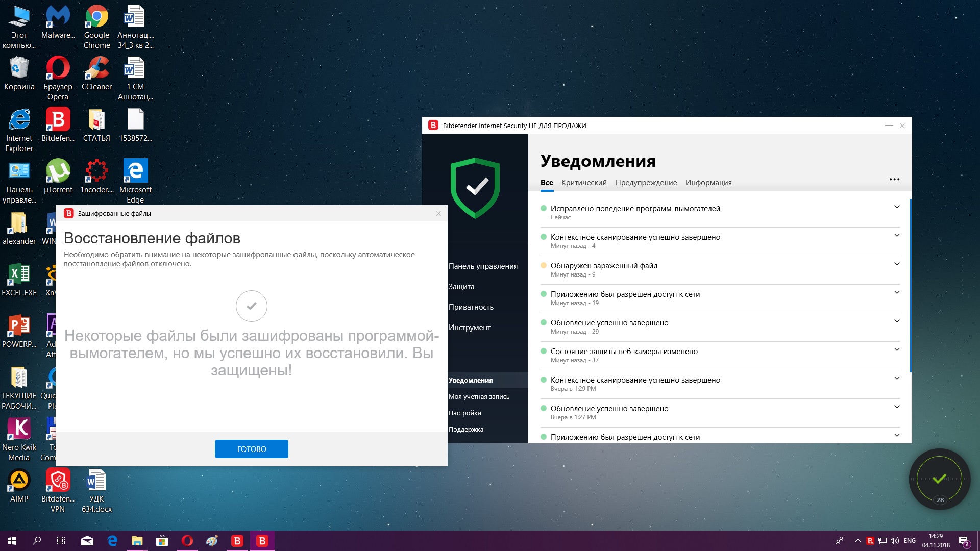Expand the infected file detected notification
980x551 pixels.
tap(897, 264)
